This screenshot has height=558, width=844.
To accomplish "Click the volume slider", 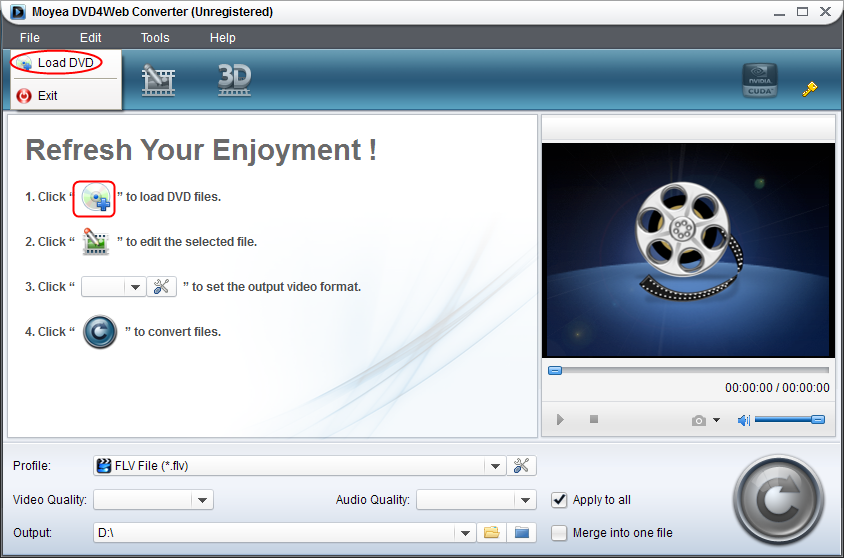I will pos(790,419).
